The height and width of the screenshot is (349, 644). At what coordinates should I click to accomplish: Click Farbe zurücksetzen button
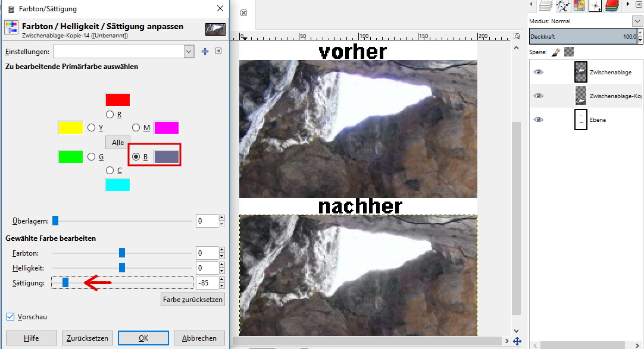(193, 300)
